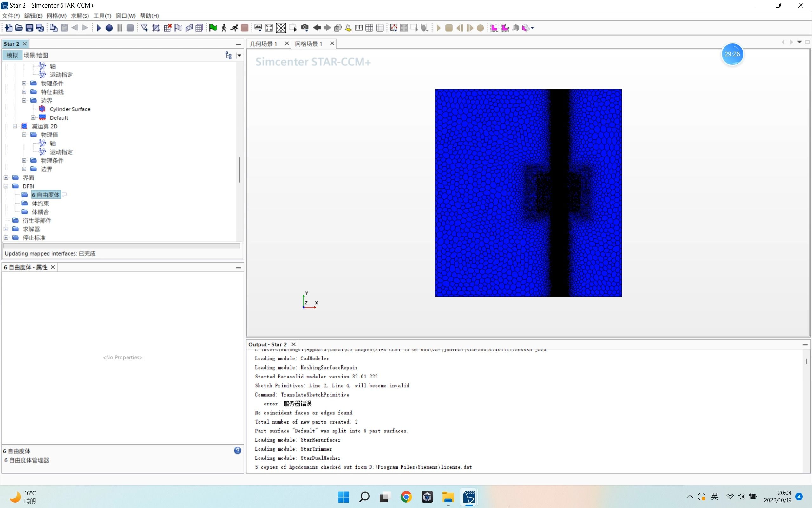Switch to 几何场景 1 tab
Image resolution: width=812 pixels, height=508 pixels.
pos(263,44)
